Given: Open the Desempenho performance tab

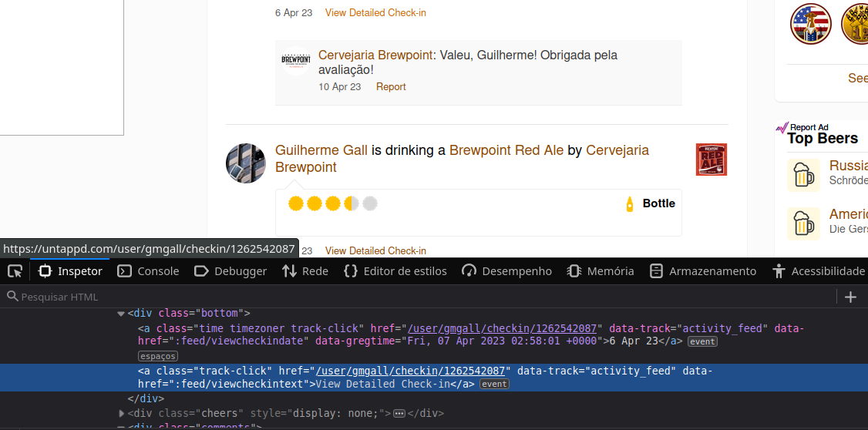Looking at the screenshot, I should [x=506, y=271].
